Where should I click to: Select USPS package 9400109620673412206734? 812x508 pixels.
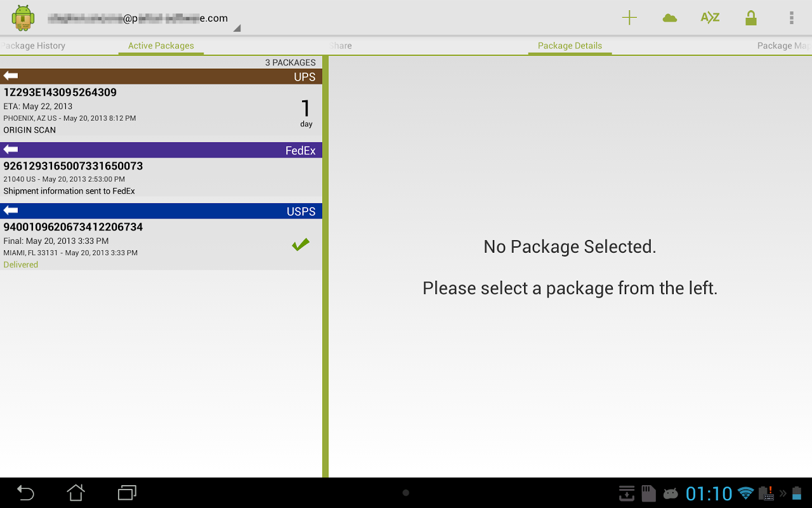[x=161, y=244]
